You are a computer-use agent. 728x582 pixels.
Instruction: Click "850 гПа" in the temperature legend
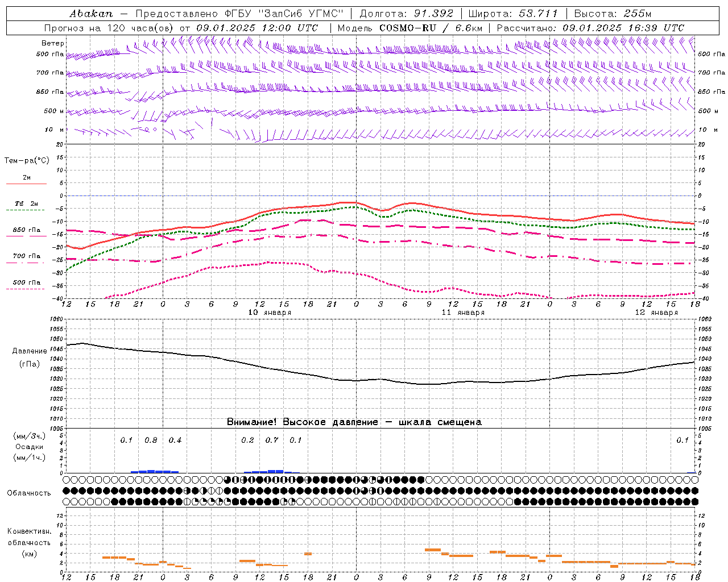pos(27,230)
